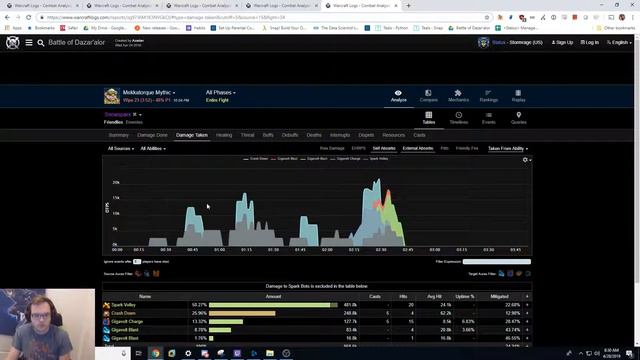Open Chrome from the Windows taskbar

(x=156, y=353)
